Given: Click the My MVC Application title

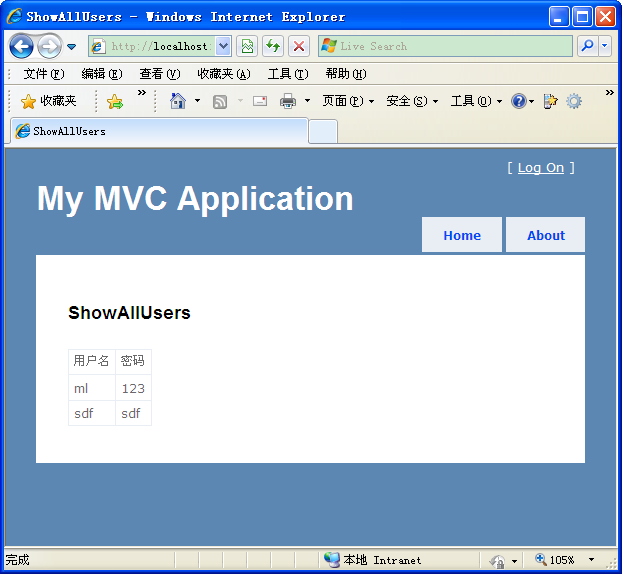Looking at the screenshot, I should [x=195, y=199].
